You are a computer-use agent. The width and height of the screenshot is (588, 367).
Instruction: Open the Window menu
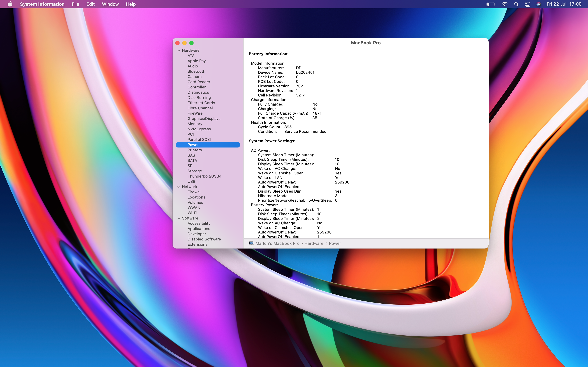(110, 4)
